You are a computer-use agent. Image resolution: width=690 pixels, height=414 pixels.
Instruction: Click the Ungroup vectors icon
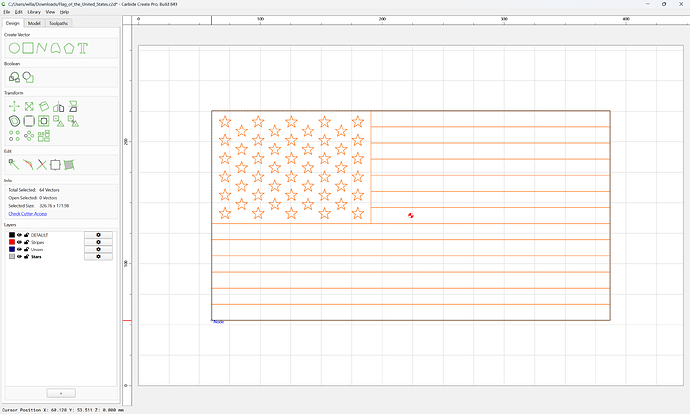(x=73, y=121)
